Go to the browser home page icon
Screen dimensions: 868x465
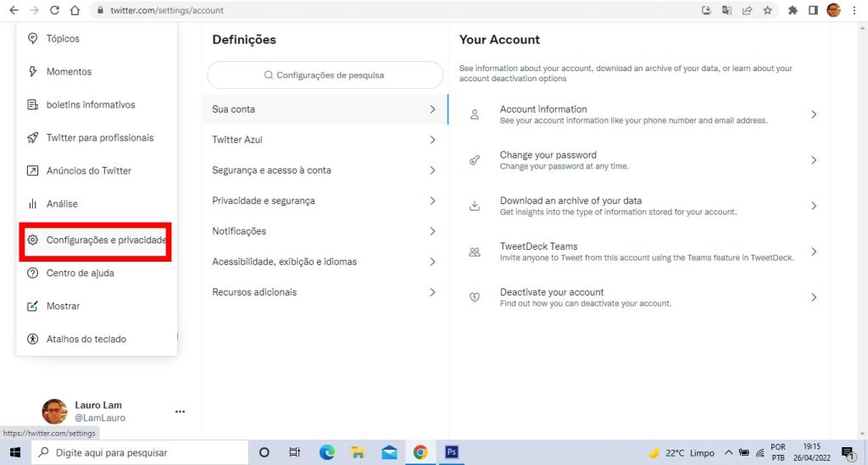[x=75, y=10]
